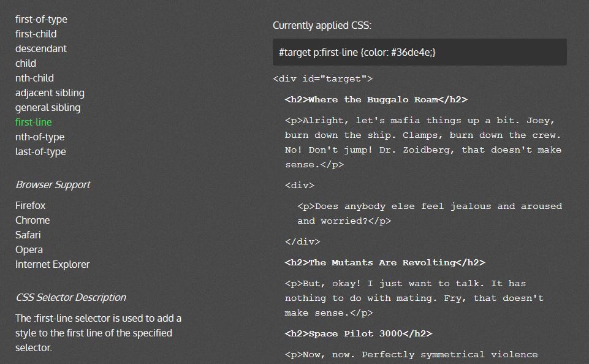Click the highlighted first-line selector
This screenshot has height=364, width=589.
(x=34, y=122)
